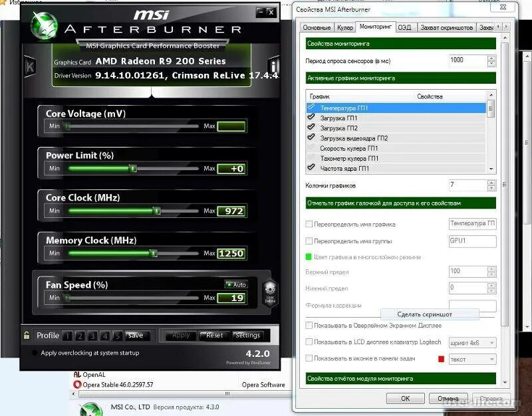Click the Core Clock slider handle
This screenshot has width=532, height=416.
(x=156, y=211)
